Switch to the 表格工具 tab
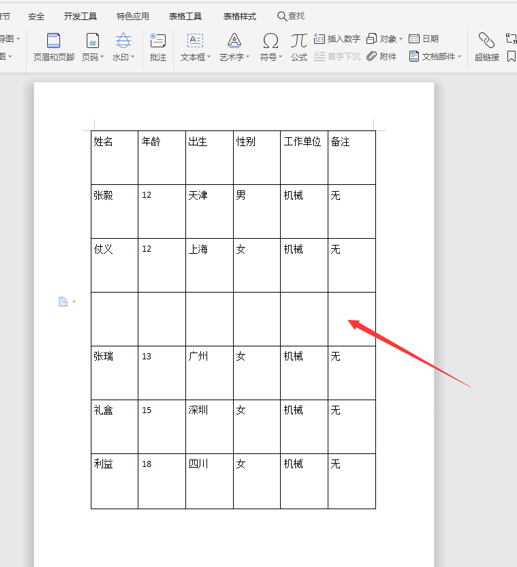The image size is (517, 567). [x=185, y=16]
